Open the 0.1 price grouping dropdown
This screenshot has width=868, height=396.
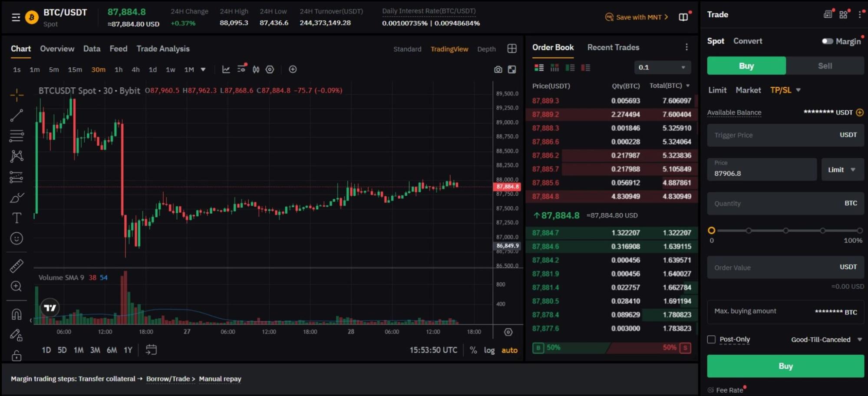[x=662, y=67]
